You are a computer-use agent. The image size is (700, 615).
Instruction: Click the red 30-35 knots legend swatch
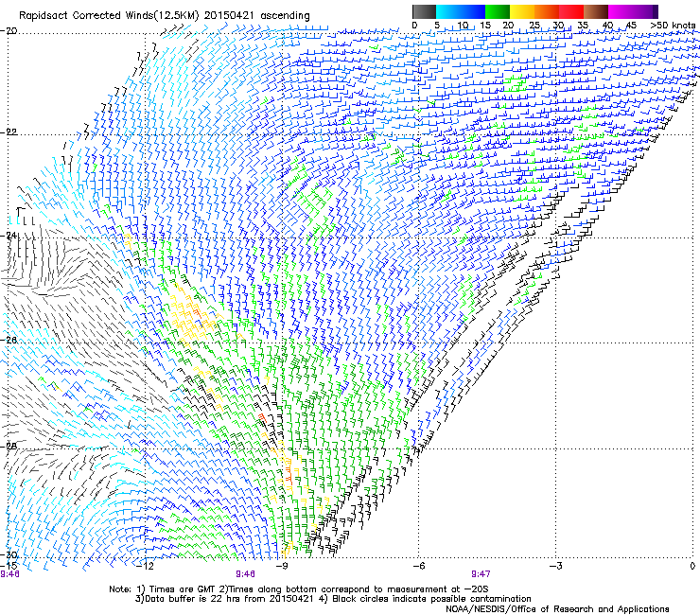(571, 11)
